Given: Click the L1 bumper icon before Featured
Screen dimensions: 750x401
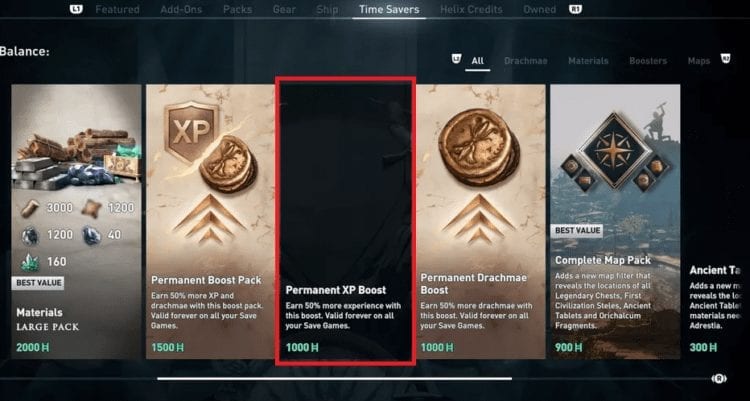Looking at the screenshot, I should click(x=76, y=9).
